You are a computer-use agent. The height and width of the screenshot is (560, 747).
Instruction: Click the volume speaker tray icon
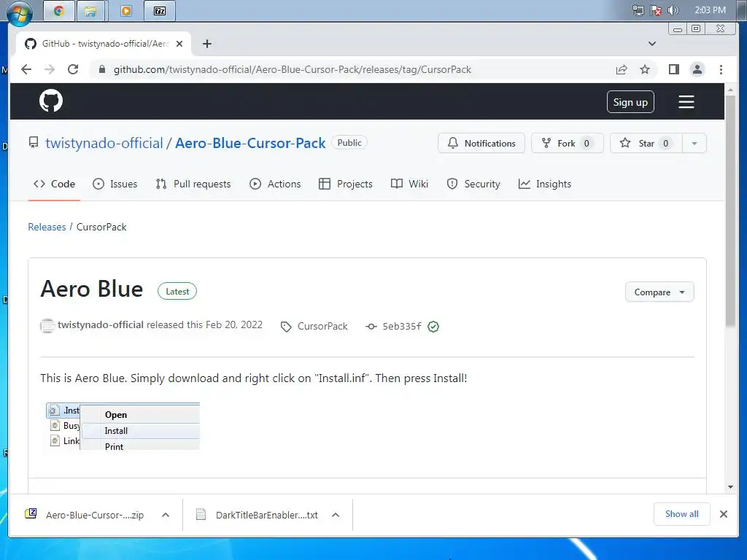[x=673, y=10]
